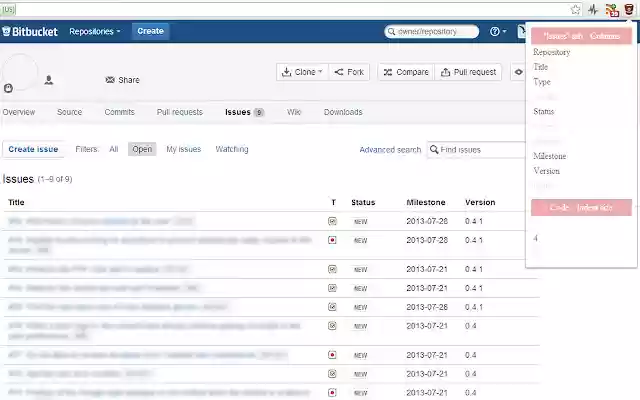Click the type icon in fifth issue row
This screenshot has width=640, height=400.
pyautogui.click(x=332, y=307)
